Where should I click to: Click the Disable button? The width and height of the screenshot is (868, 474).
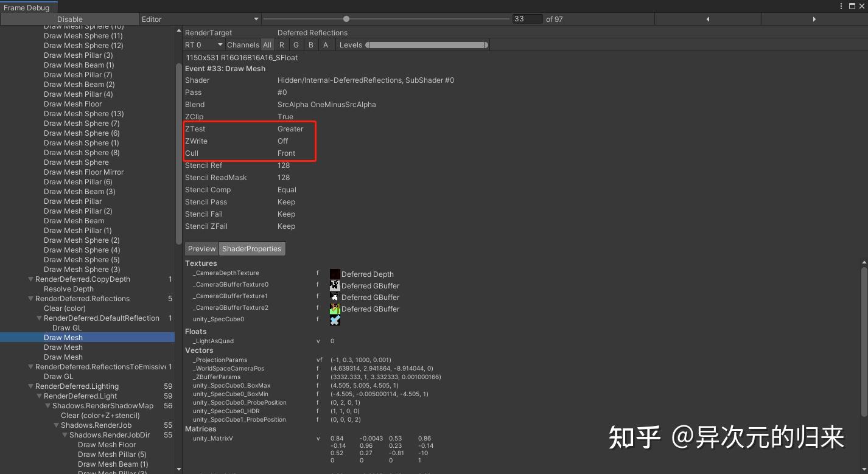[69, 19]
